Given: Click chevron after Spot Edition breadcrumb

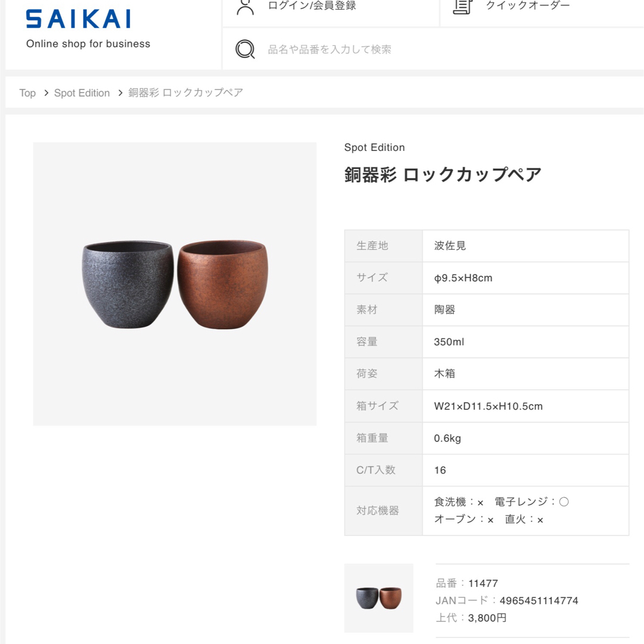Looking at the screenshot, I should (x=120, y=93).
